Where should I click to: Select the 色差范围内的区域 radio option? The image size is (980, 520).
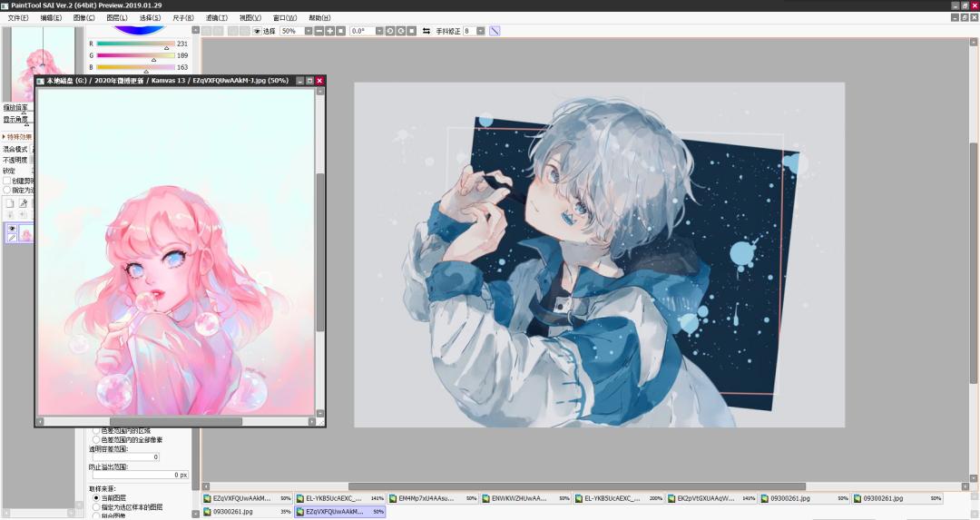tap(96, 431)
